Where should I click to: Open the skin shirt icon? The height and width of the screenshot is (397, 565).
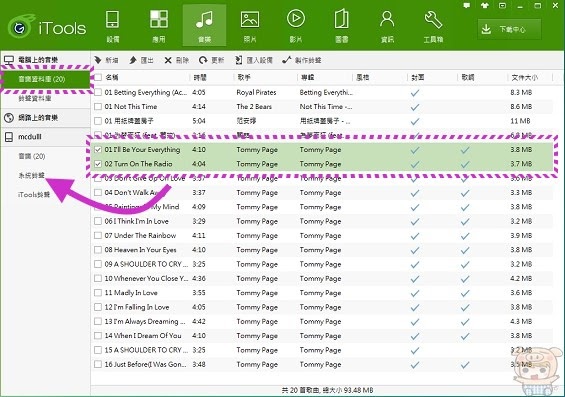click(x=485, y=6)
